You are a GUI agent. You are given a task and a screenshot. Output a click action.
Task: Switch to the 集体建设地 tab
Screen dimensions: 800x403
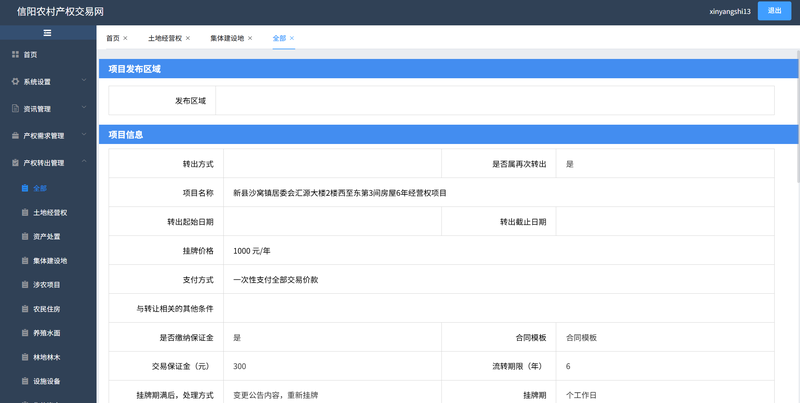(227, 38)
